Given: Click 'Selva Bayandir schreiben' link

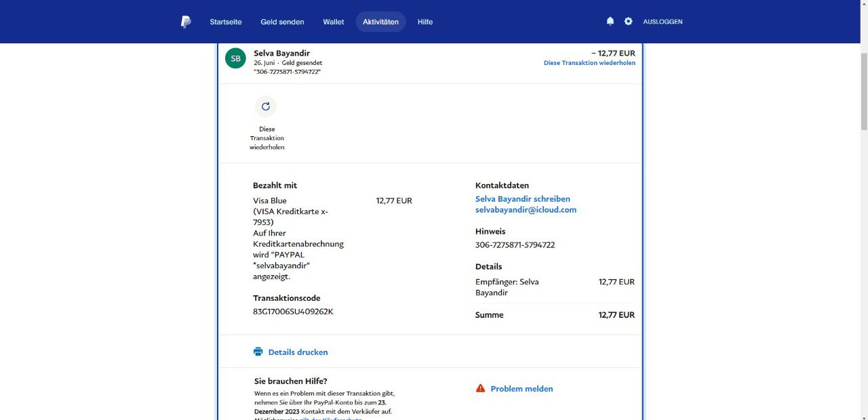Looking at the screenshot, I should click(x=523, y=199).
